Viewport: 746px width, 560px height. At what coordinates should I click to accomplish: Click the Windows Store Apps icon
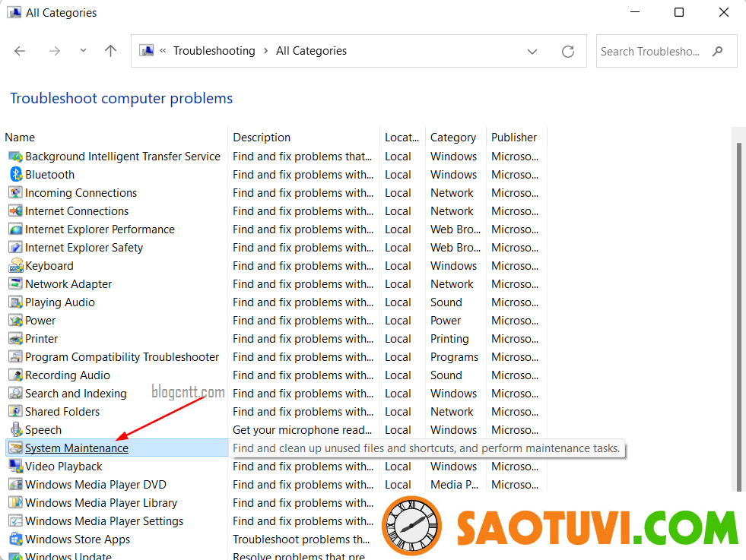(16, 539)
